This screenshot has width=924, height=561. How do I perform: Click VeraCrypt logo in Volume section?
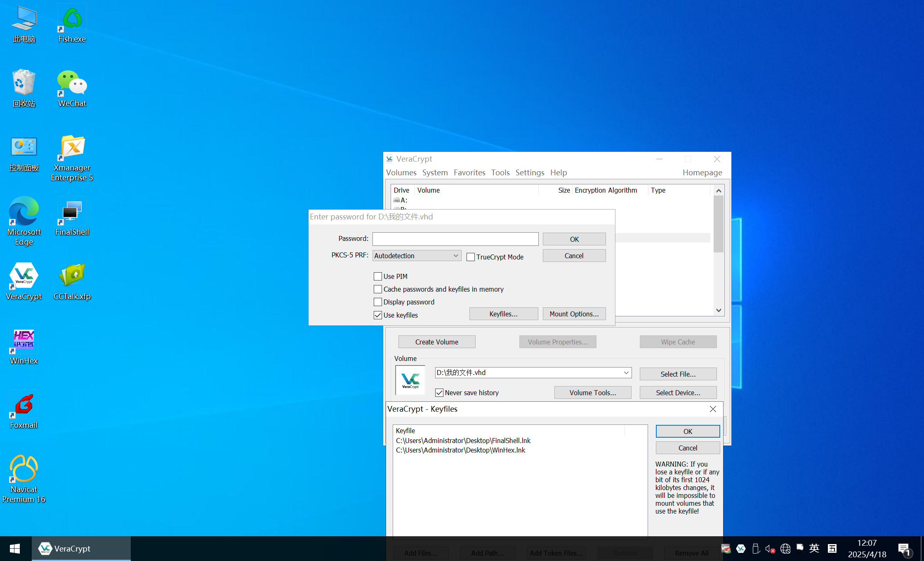410,380
